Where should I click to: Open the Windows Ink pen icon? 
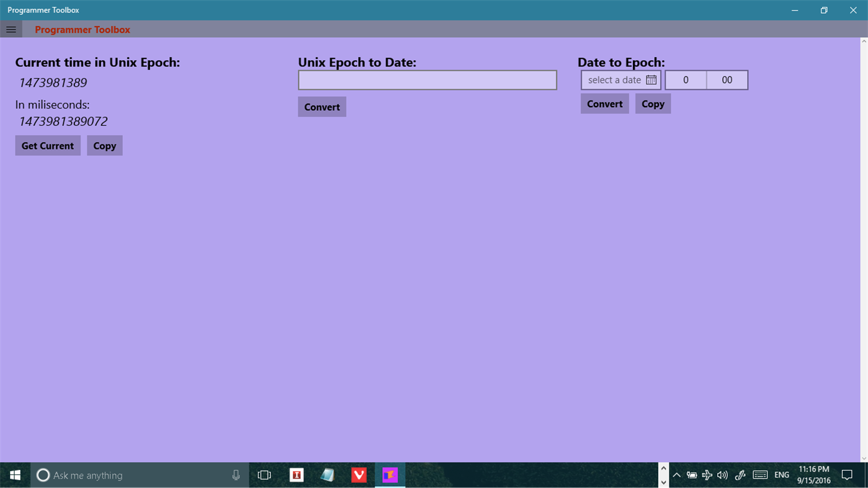click(x=740, y=475)
